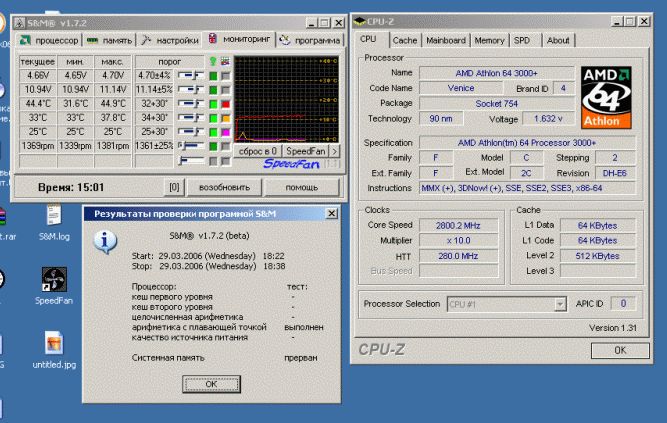Image resolution: width=667 pixels, height=423 pixels.
Task: Toggle green alarm indicator for 25°C row
Action: pos(213,132)
